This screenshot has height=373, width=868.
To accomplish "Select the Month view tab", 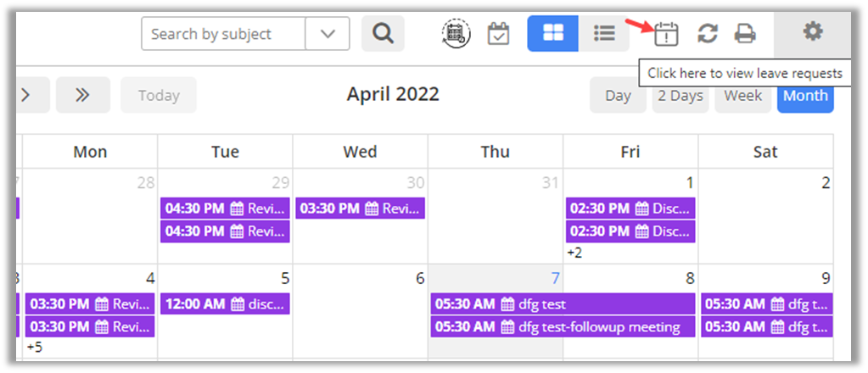I will [805, 95].
